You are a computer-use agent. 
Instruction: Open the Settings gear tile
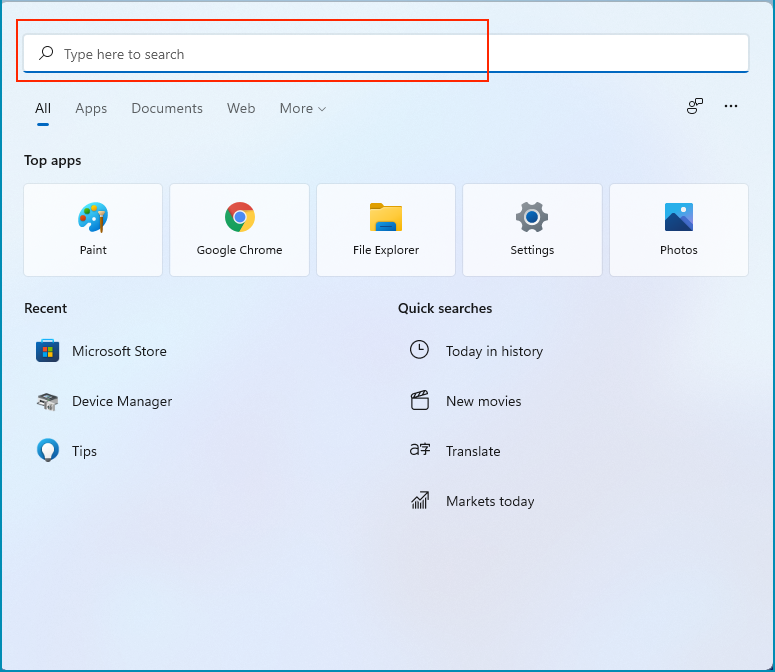click(532, 229)
